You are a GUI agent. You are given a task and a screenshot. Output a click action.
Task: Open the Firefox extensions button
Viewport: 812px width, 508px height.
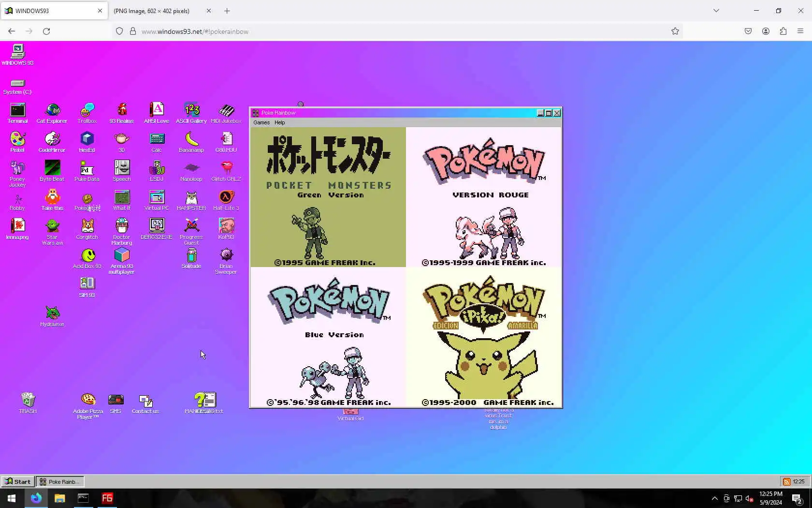point(783,31)
